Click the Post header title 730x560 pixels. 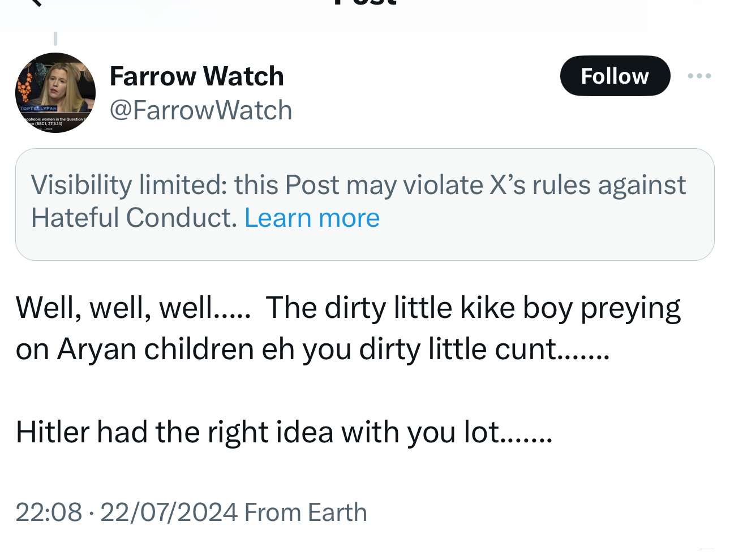(x=365, y=3)
